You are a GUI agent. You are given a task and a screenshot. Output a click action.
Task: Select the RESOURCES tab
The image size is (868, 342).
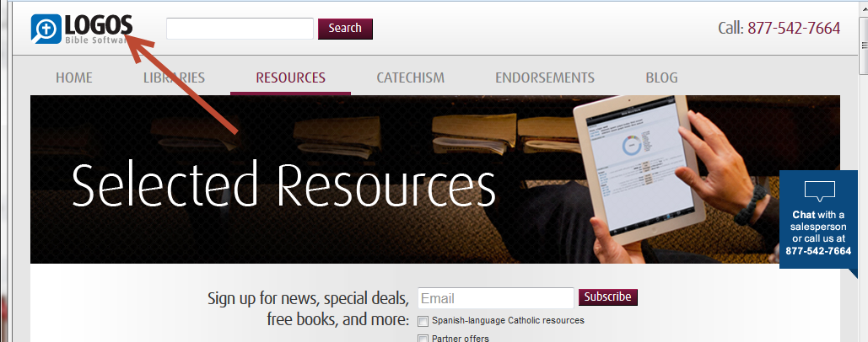coord(291,77)
